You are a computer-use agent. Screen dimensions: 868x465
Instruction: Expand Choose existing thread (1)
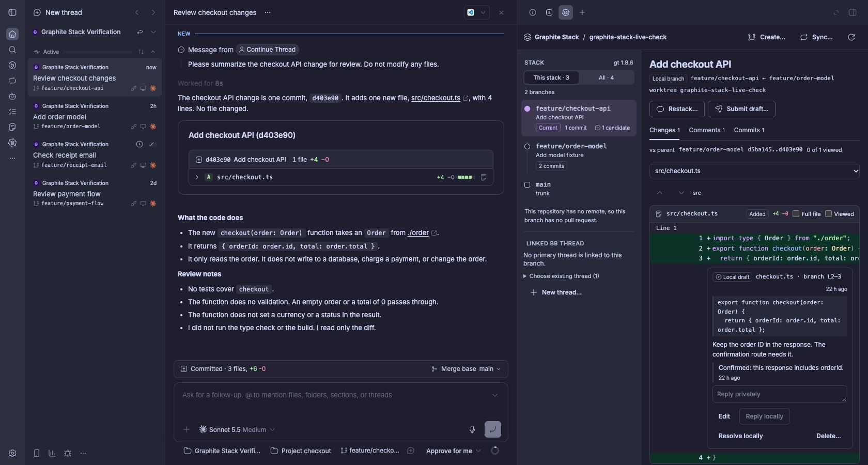point(561,276)
